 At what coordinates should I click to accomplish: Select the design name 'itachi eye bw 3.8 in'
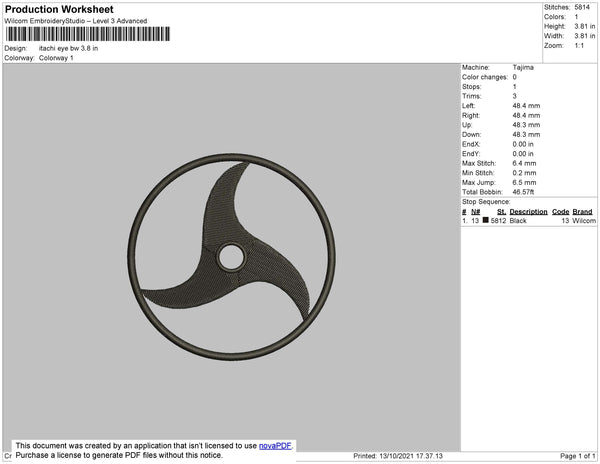[68, 49]
